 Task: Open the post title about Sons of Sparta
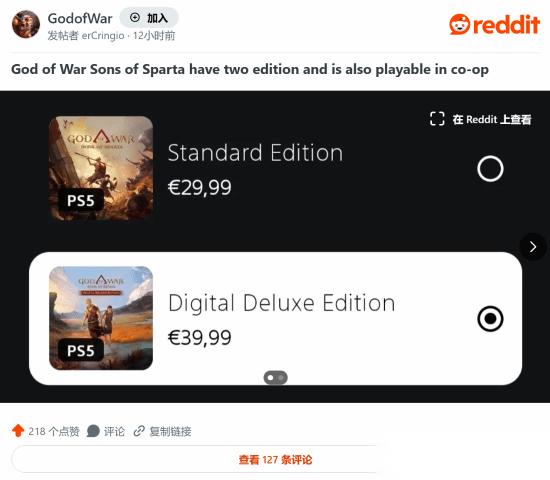pyautogui.click(x=250, y=69)
